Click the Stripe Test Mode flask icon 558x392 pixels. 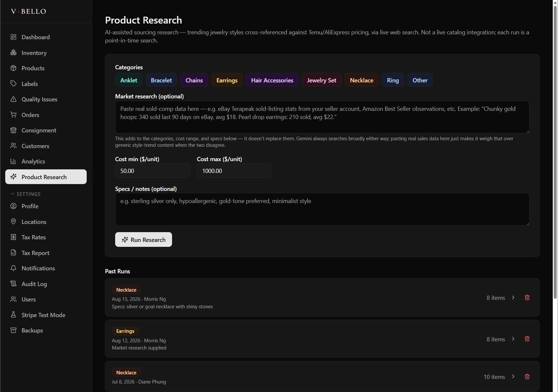pyautogui.click(x=13, y=315)
